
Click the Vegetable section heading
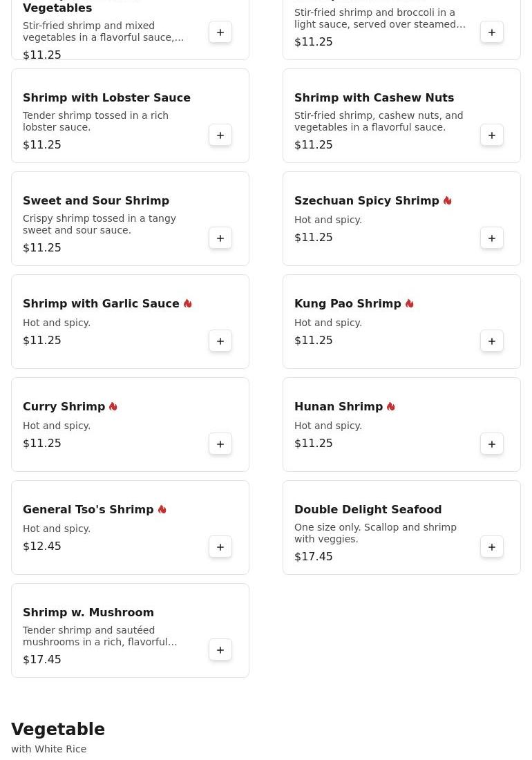point(58,730)
